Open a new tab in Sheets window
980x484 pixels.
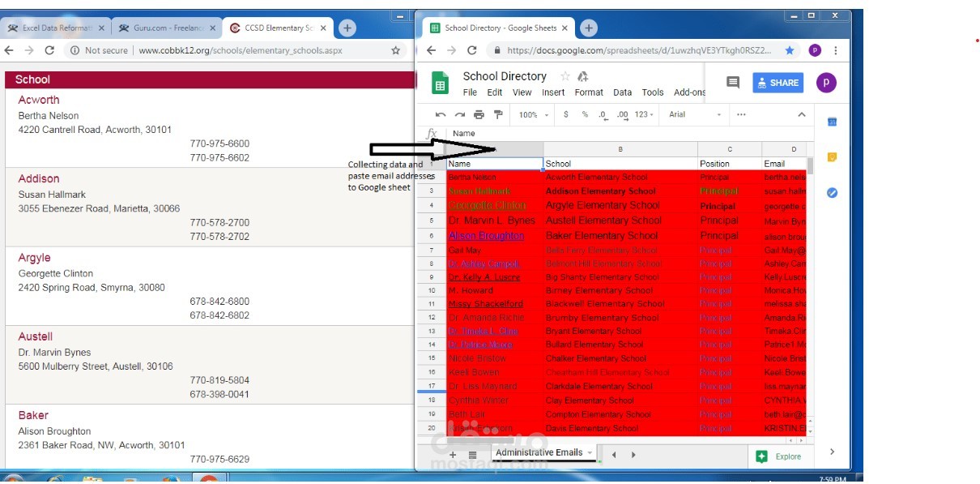tap(589, 28)
